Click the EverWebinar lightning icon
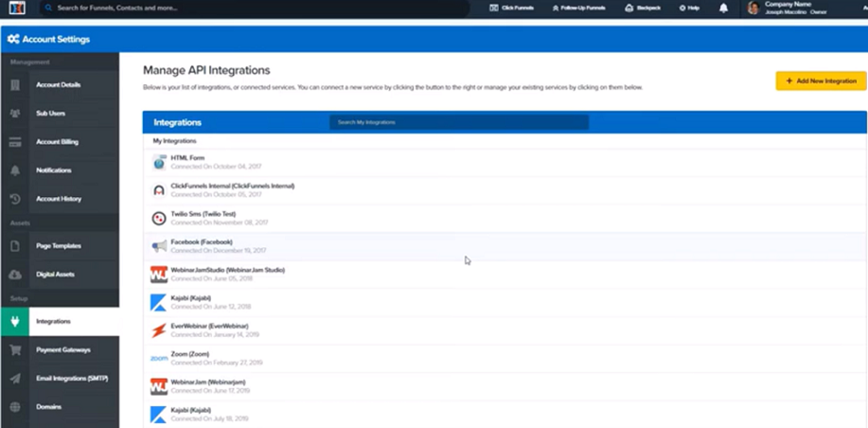The image size is (868, 428). click(x=159, y=330)
